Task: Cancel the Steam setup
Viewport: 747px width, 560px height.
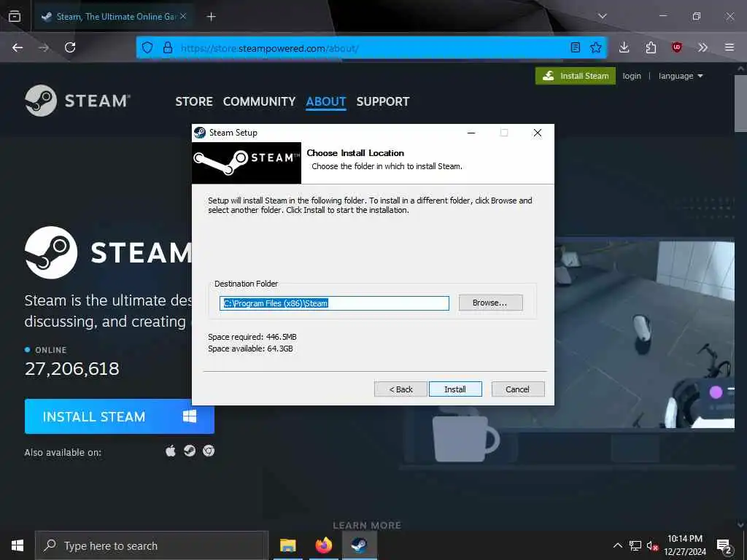Action: (x=518, y=389)
